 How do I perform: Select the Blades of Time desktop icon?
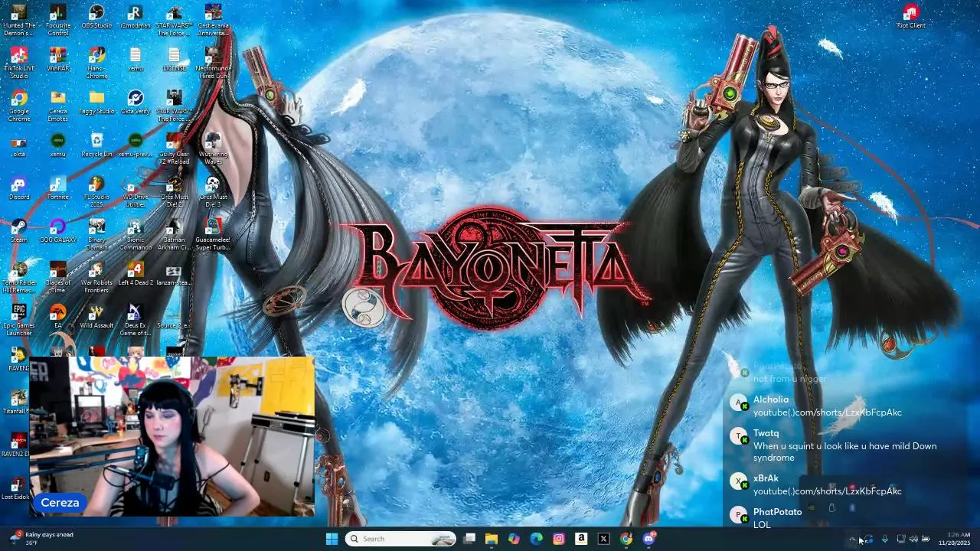point(58,277)
